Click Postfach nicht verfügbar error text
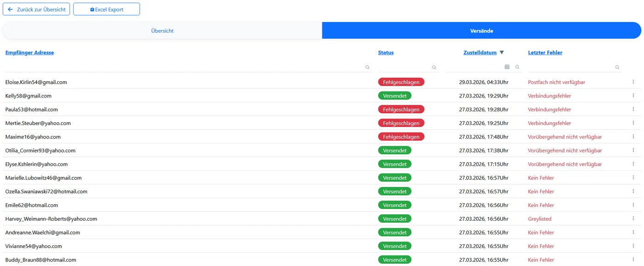The image size is (644, 266). (557, 82)
